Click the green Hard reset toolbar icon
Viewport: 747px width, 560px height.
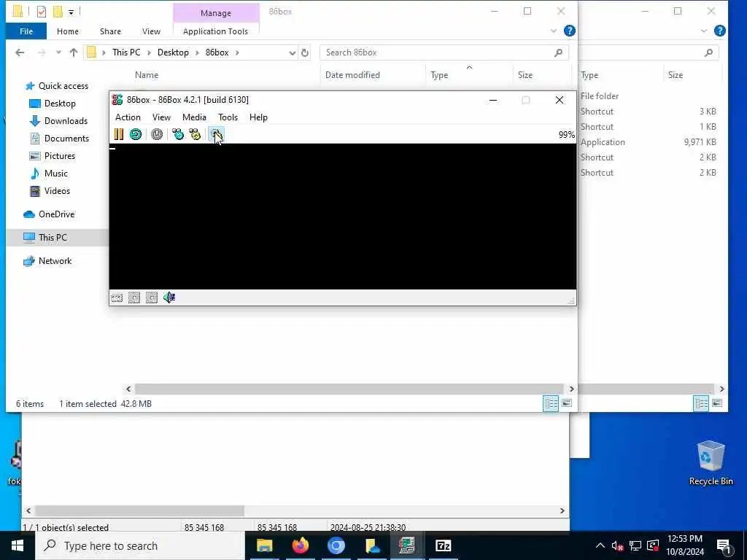pos(136,134)
